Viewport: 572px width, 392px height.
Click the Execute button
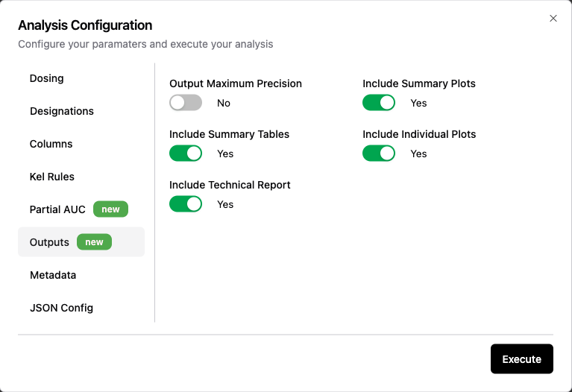(521, 358)
